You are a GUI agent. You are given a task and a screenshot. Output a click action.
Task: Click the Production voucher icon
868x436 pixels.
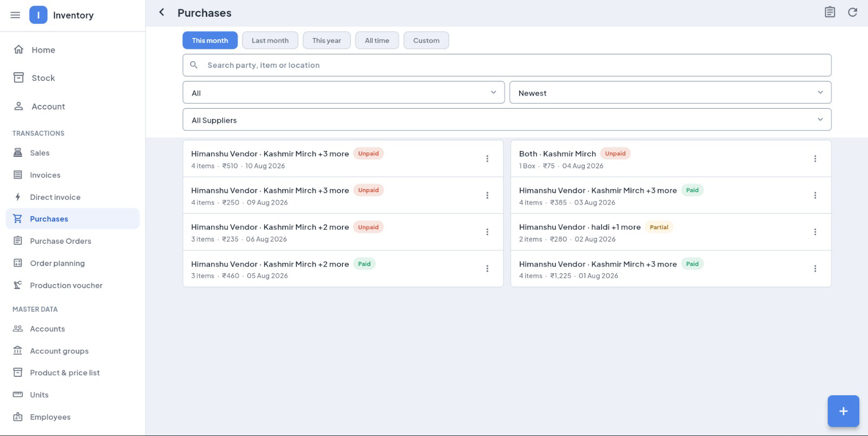(x=18, y=285)
